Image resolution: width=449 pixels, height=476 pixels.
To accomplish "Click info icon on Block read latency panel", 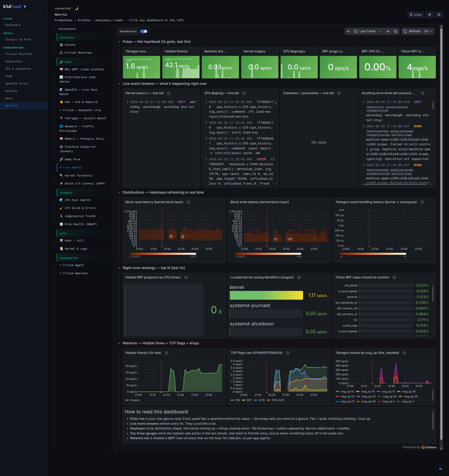I will 189,202.
